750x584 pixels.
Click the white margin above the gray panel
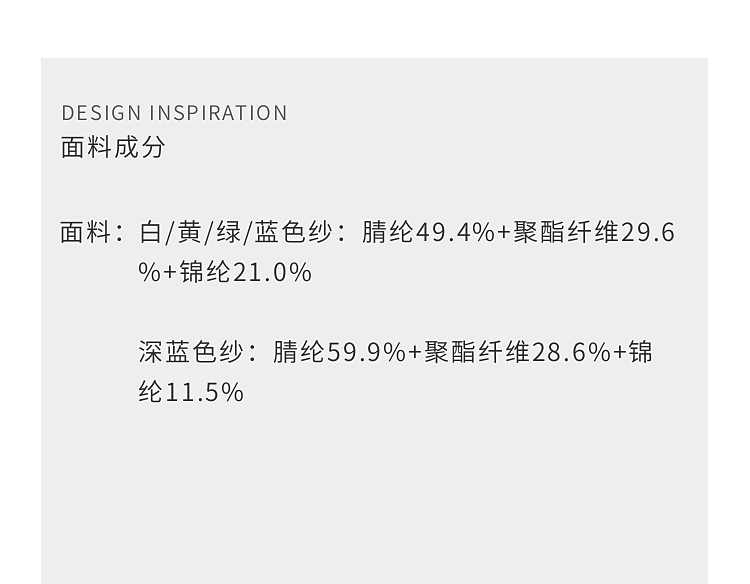pyautogui.click(x=375, y=28)
